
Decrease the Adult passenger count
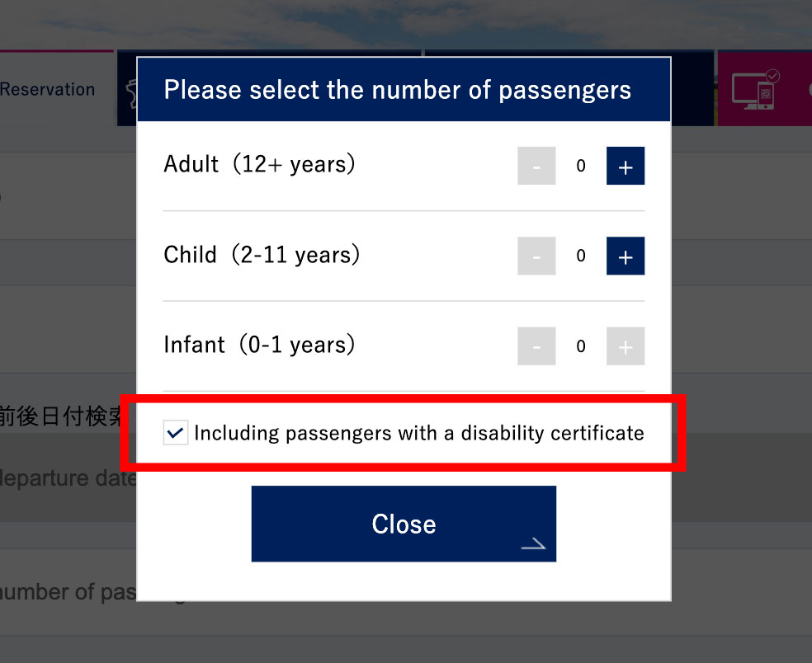click(x=536, y=167)
